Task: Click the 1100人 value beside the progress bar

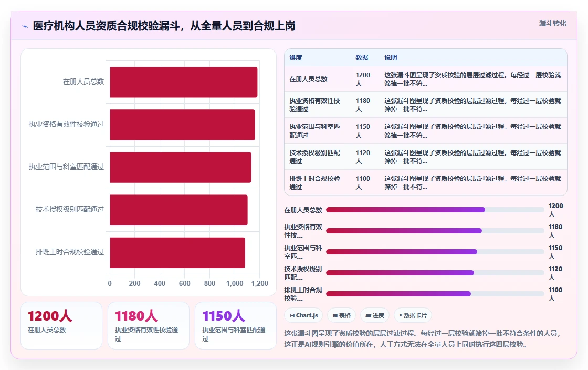Action: (x=555, y=294)
